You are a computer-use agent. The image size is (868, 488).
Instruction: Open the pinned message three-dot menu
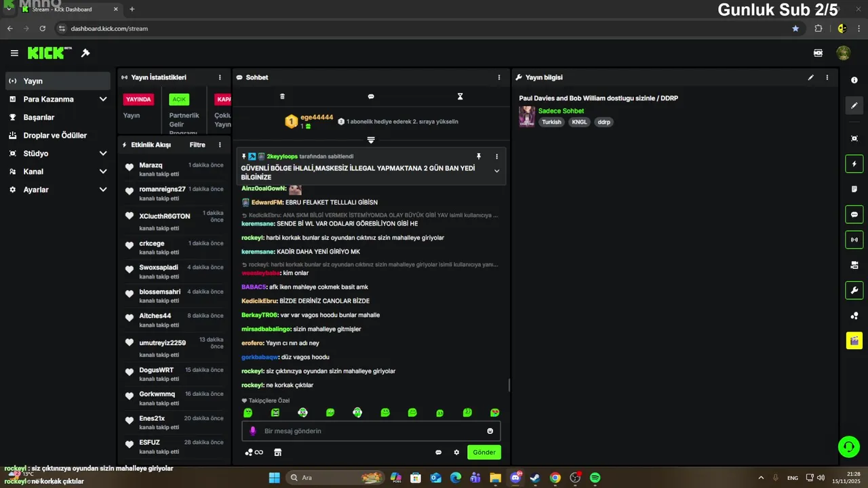click(x=496, y=156)
